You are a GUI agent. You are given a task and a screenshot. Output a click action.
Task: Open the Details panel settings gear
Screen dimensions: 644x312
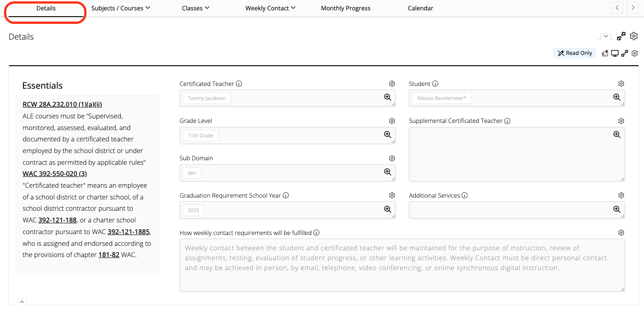tap(634, 36)
